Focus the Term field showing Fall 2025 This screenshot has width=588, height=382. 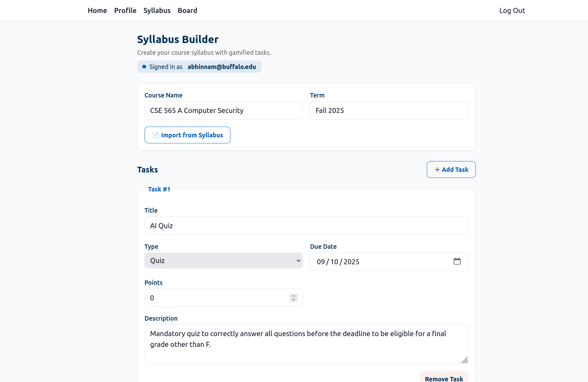coord(389,110)
